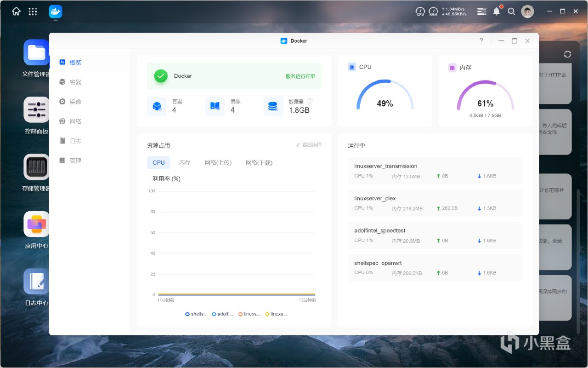588x368 pixels.
Task: Open the notification bell
Action: click(497, 11)
